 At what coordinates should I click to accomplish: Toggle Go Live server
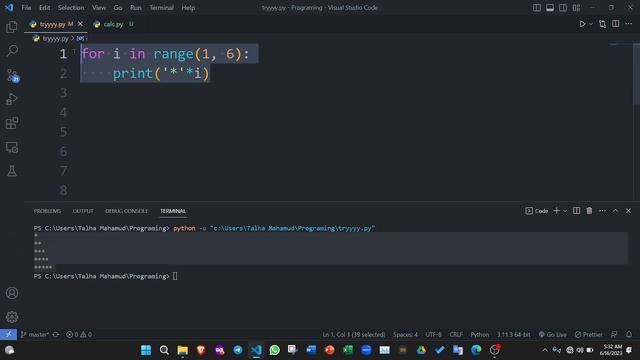pyautogui.click(x=553, y=334)
